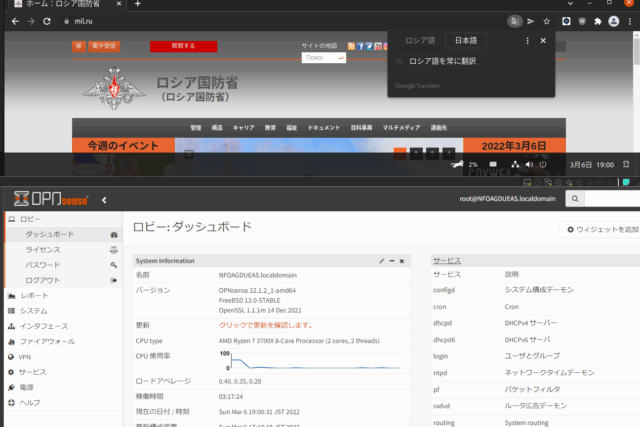The image size is (640, 427).
Task: Open the Chrome three-dot menu
Action: (630, 21)
